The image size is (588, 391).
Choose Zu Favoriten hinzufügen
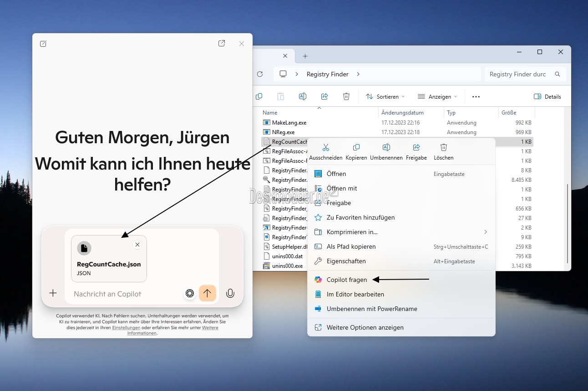[x=401, y=217]
